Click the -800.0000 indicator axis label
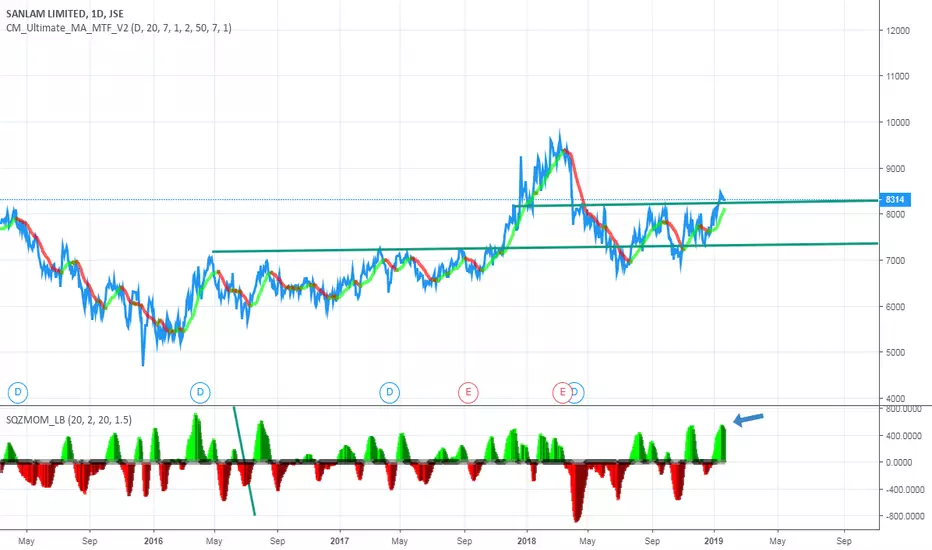This screenshot has width=932, height=550. click(x=903, y=516)
